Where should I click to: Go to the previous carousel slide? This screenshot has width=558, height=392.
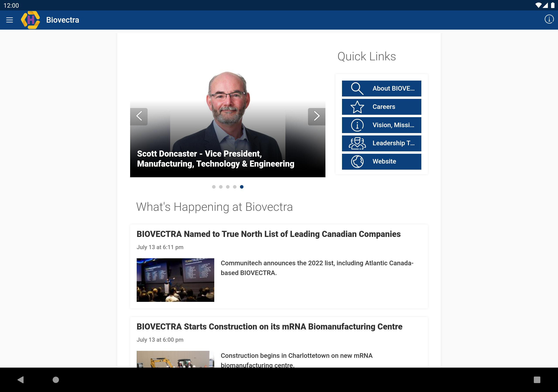tap(139, 117)
